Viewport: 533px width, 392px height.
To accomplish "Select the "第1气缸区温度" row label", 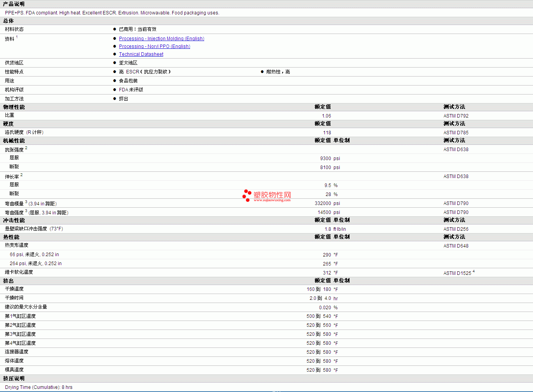I will click(x=20, y=316).
